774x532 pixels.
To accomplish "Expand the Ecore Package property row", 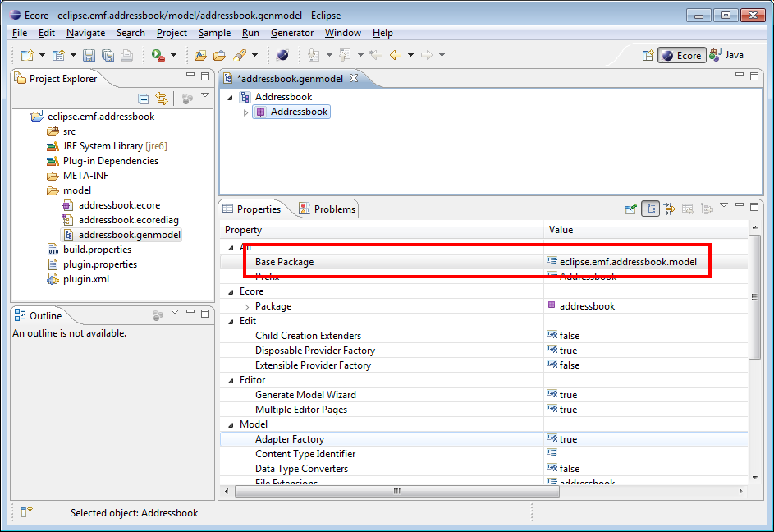I will point(246,306).
